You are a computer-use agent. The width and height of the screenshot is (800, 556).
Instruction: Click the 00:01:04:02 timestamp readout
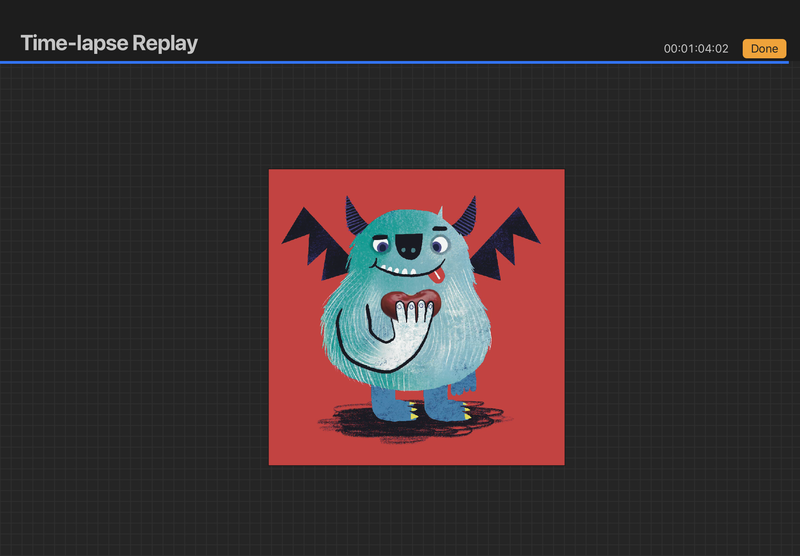tap(695, 49)
